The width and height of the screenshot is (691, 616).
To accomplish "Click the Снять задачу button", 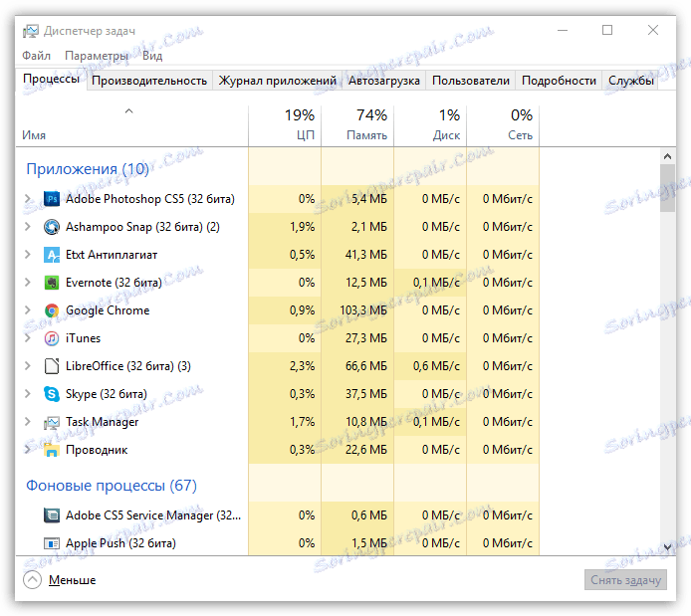I will 625,580.
